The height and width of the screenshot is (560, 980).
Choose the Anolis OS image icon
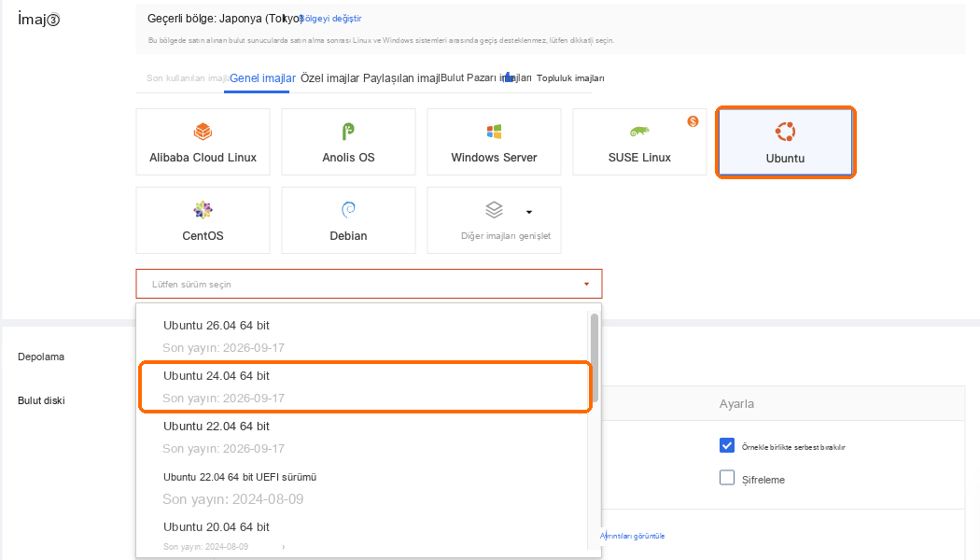(x=348, y=132)
